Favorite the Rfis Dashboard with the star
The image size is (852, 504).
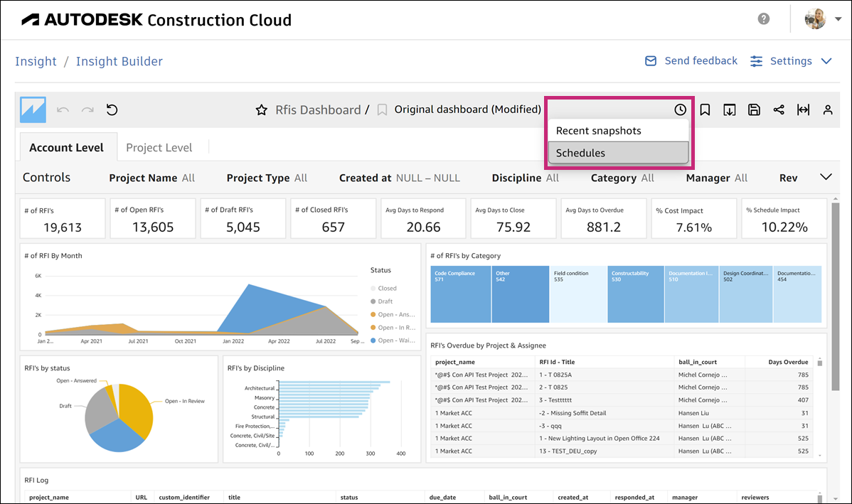click(262, 110)
